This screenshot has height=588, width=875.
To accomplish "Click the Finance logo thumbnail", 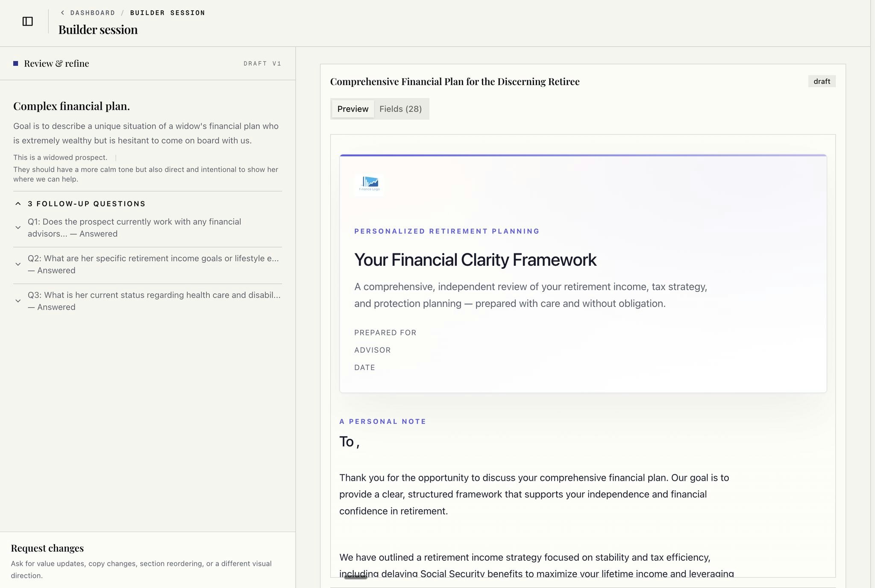I will (x=369, y=184).
